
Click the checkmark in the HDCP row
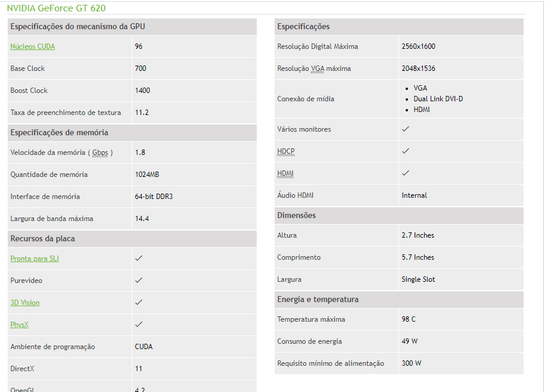[406, 151]
